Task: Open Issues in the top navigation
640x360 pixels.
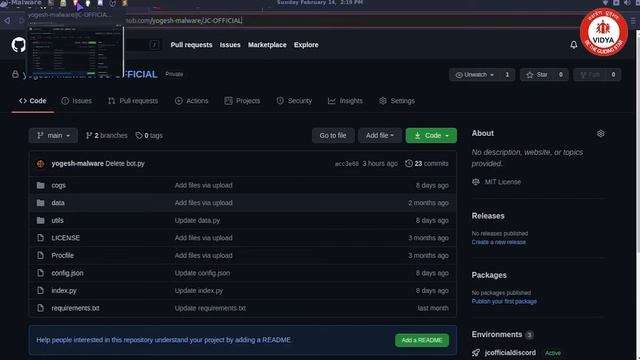Action: pos(230,45)
